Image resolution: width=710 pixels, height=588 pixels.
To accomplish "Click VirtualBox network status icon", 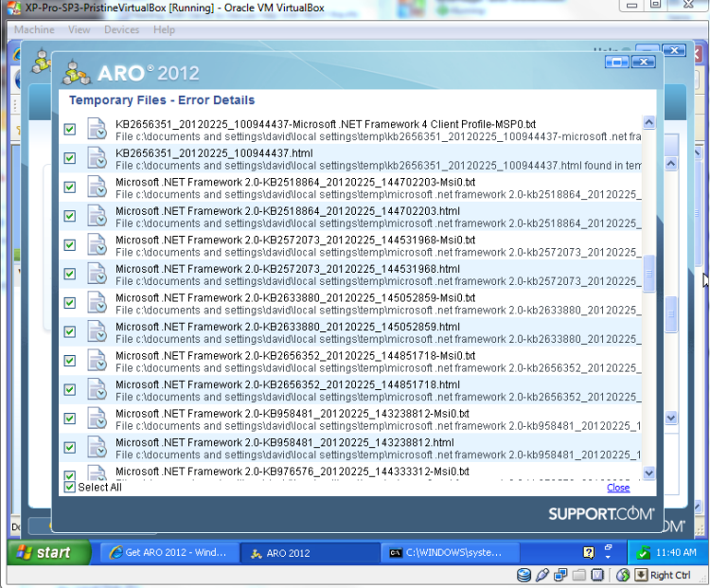I will (x=560, y=576).
